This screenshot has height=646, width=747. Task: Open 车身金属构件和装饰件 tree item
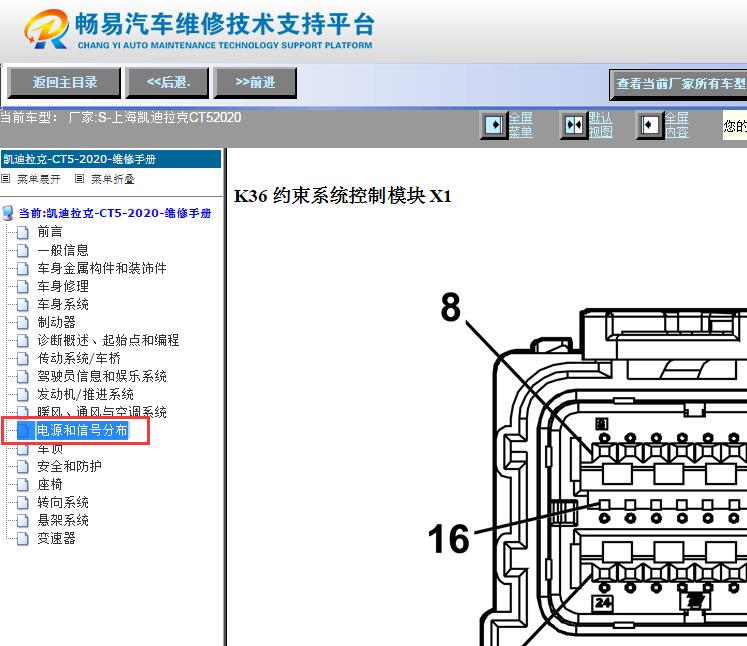click(x=102, y=268)
